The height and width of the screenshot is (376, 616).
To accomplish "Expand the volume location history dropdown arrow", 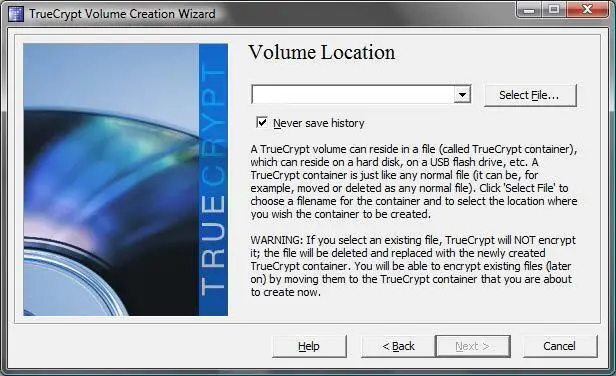I will [462, 95].
